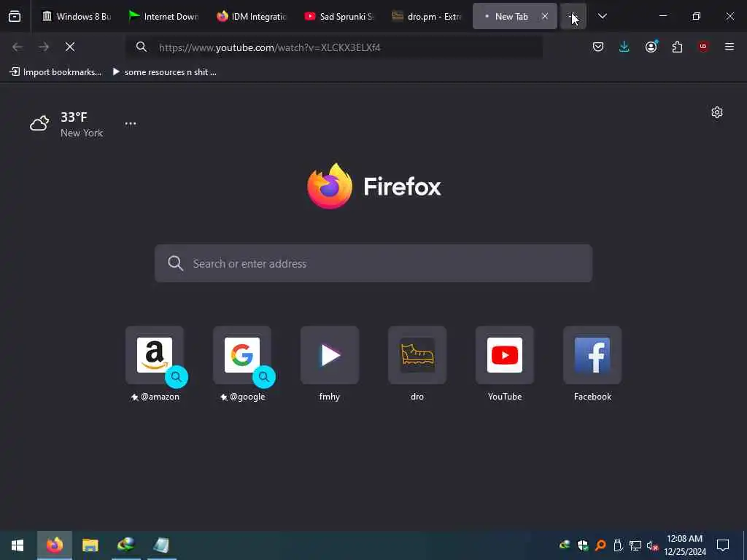Open the some resources n shit bookmark
Screen dimensions: 747x560
tap(164, 72)
